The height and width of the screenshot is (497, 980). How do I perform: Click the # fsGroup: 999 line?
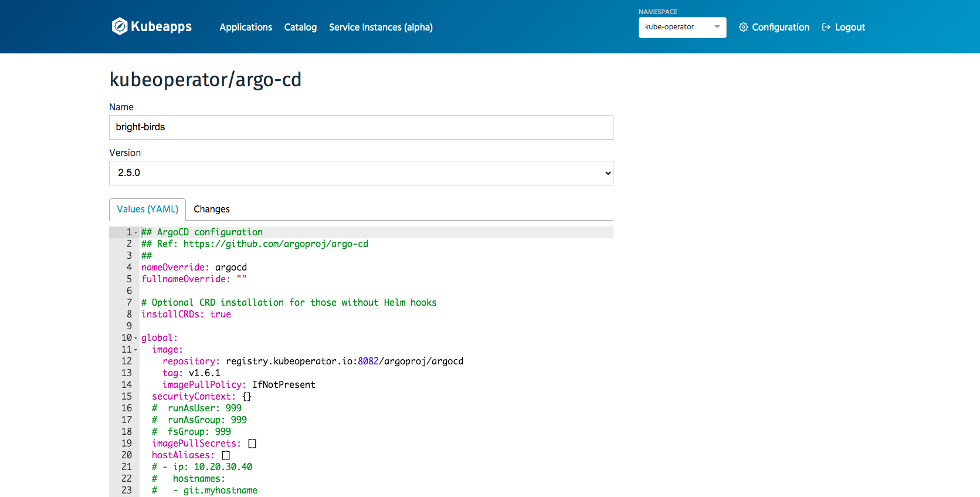191,432
